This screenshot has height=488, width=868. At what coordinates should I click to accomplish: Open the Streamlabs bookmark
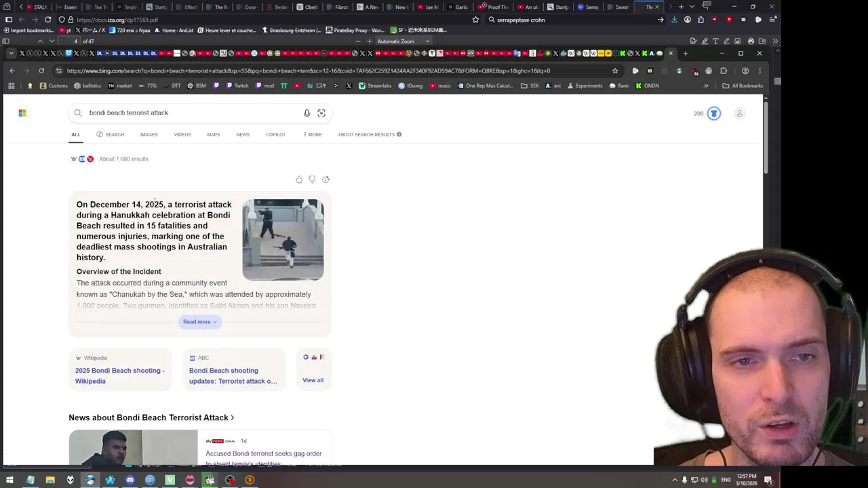(375, 86)
